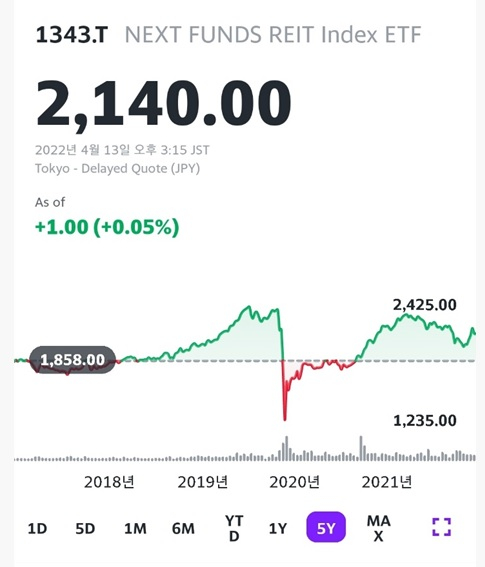Click the 1,235.00 low price label
The image size is (485, 567).
(425, 421)
